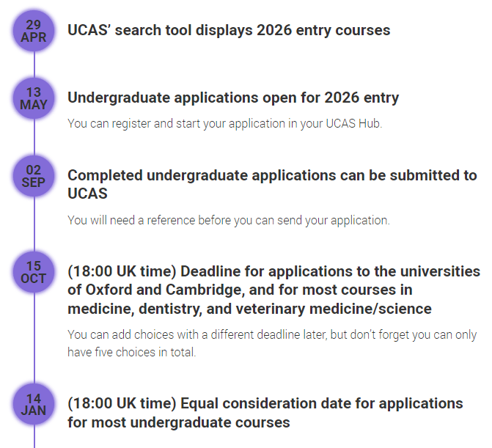Click the timeline line between APR and MAY
Image resolution: width=492 pixels, height=448 pixels.
[34, 65]
